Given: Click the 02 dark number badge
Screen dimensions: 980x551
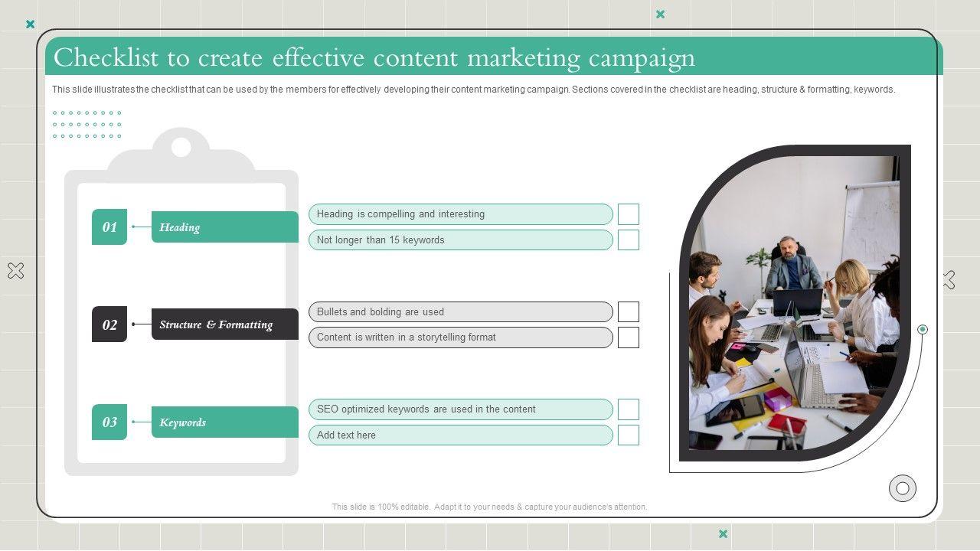Looking at the screenshot, I should click(x=109, y=324).
